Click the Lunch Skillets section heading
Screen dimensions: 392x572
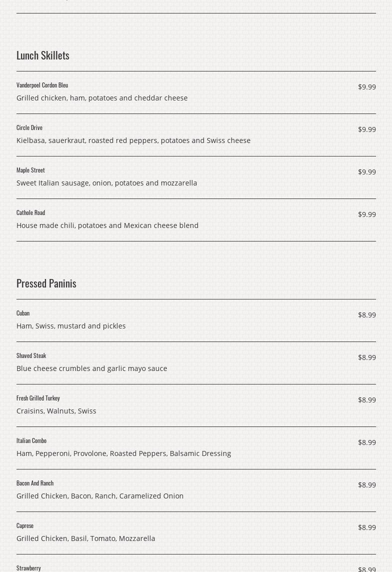[43, 55]
